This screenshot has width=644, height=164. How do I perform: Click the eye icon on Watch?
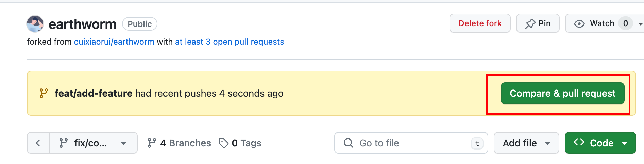[x=579, y=23]
